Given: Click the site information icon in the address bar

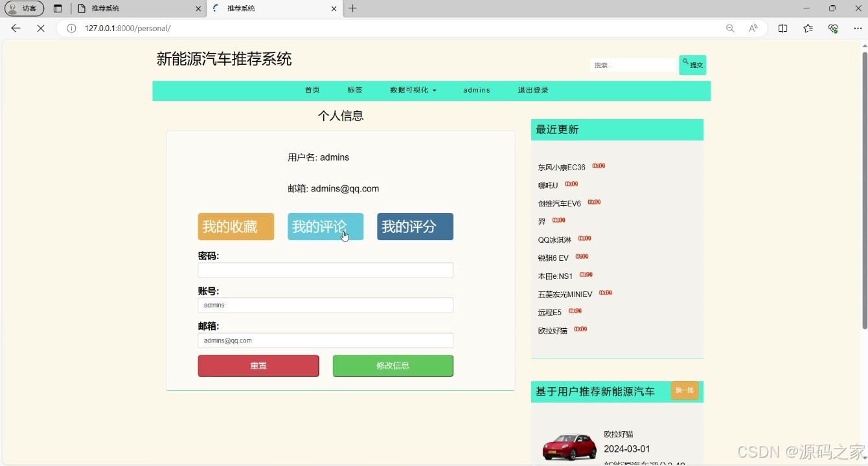Looking at the screenshot, I should click(71, 28).
